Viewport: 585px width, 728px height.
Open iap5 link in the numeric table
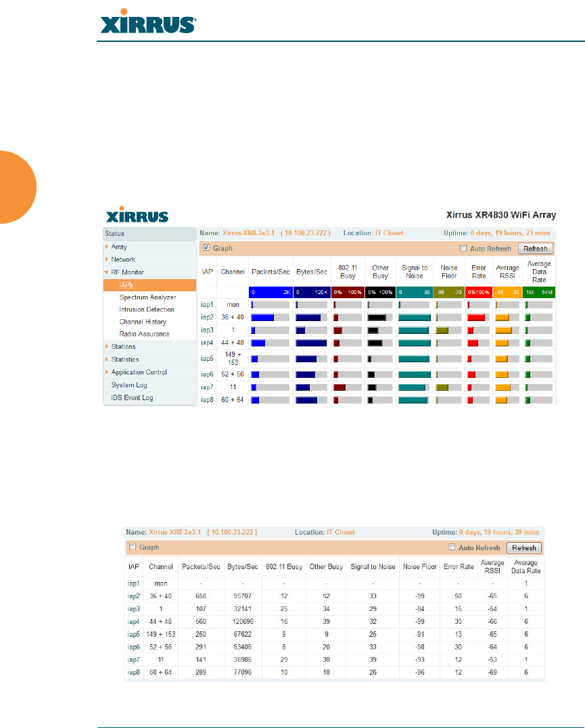point(133,634)
